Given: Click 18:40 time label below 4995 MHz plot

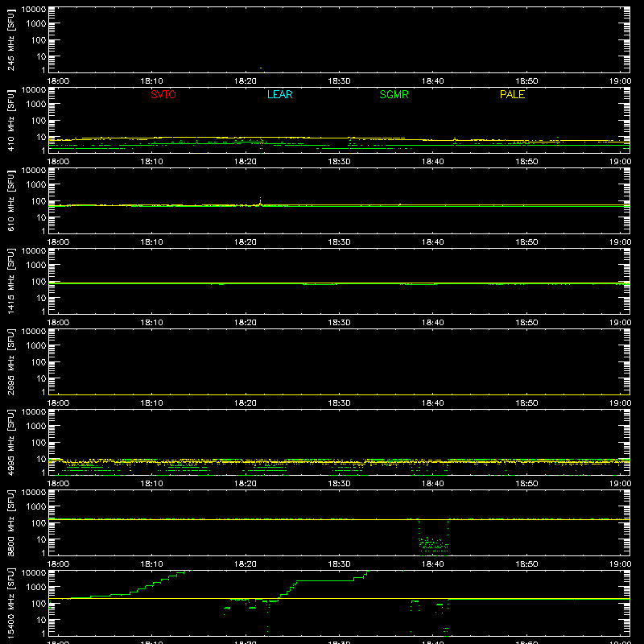Looking at the screenshot, I should click(433, 484).
